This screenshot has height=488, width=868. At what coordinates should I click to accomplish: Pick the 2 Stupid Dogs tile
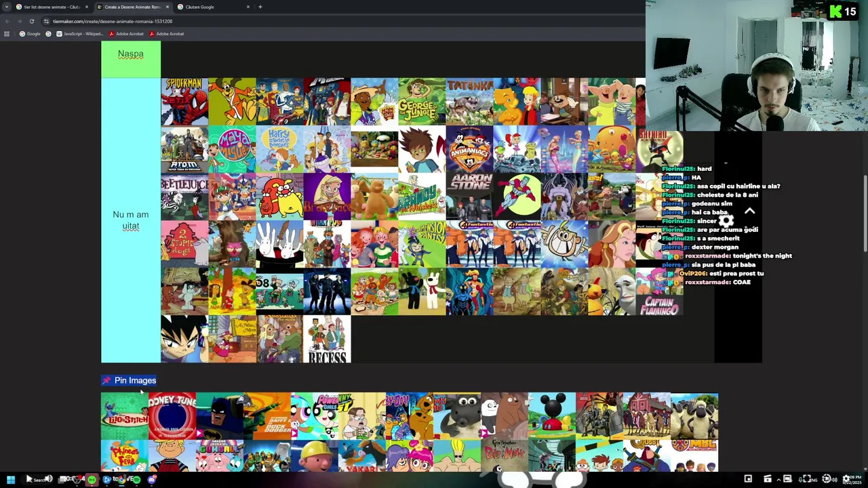184,244
